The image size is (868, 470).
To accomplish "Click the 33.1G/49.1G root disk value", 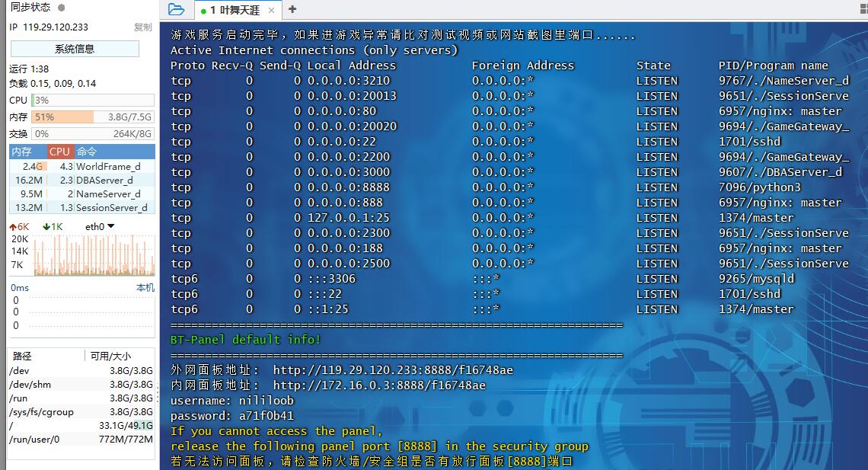I will 126,426.
